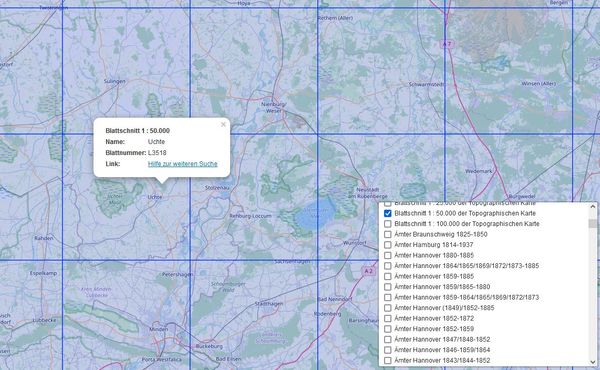Enable Blattschnitt 1:100.000 der Topographischen Karte layer
The image size is (600, 370).
[388, 223]
